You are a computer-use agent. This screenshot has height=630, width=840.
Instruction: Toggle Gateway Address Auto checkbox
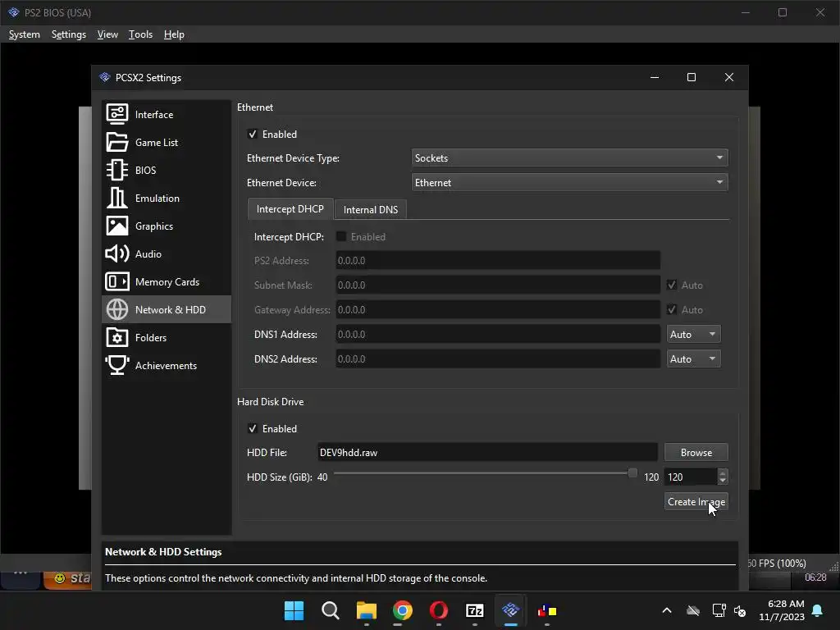[x=671, y=309]
